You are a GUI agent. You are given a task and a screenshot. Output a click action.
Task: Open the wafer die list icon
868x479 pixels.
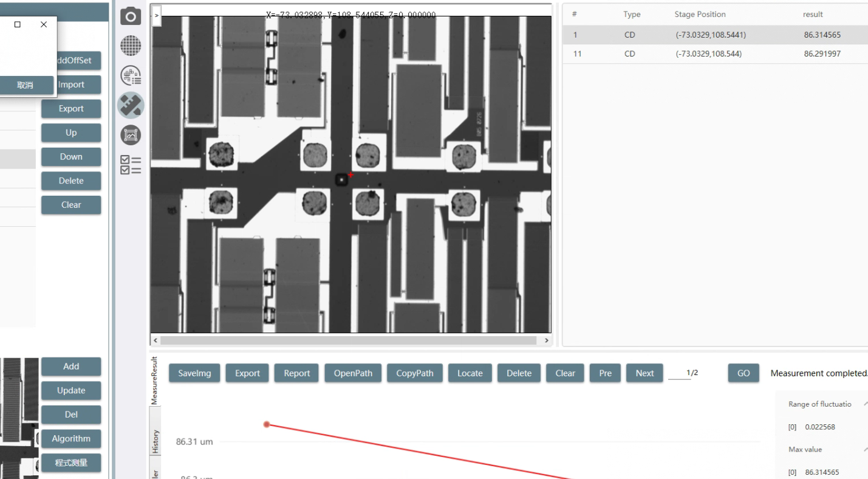[x=131, y=75]
